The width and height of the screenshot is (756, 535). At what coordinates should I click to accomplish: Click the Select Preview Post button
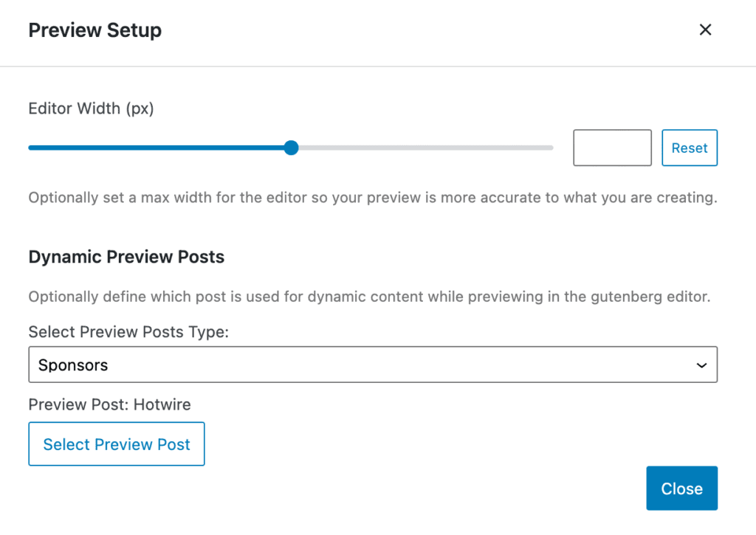[x=117, y=444]
